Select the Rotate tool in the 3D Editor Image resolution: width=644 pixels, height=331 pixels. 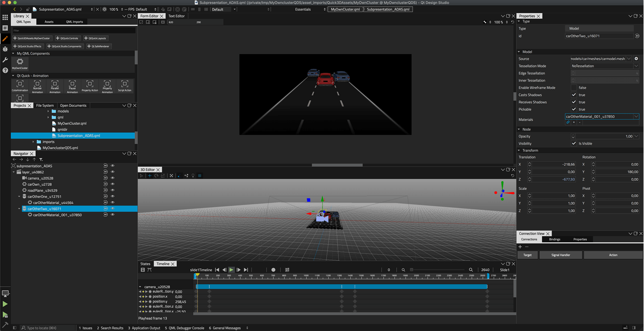(157, 175)
